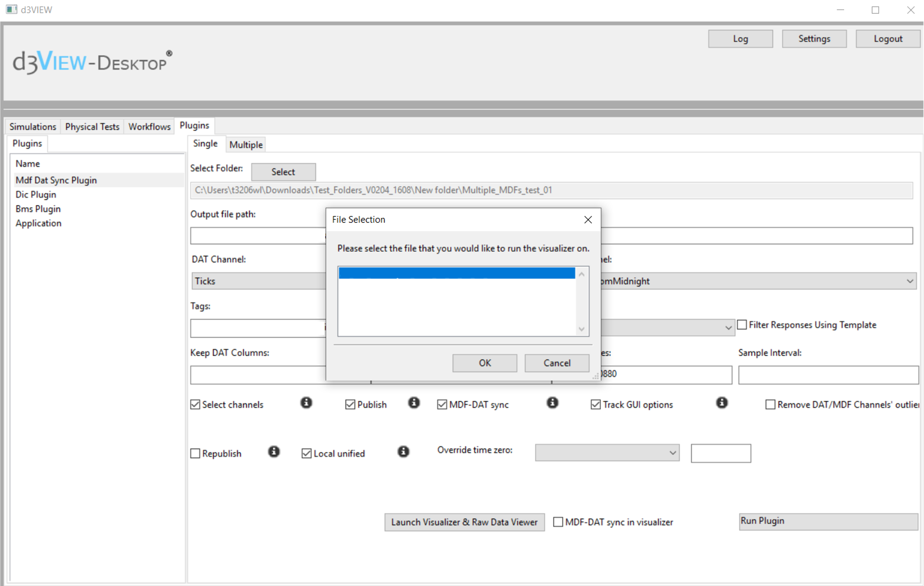Expand the Override time zero dropdown
This screenshot has height=586, width=924.
607,453
